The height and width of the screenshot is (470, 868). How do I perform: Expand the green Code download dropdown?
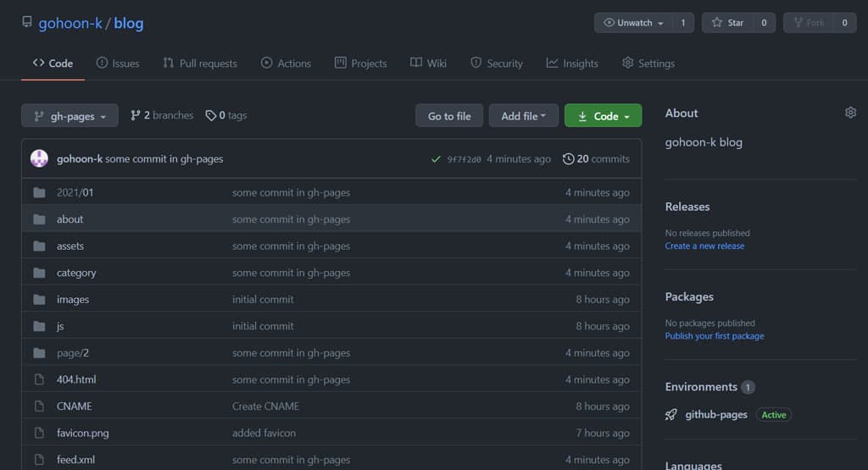(x=603, y=116)
